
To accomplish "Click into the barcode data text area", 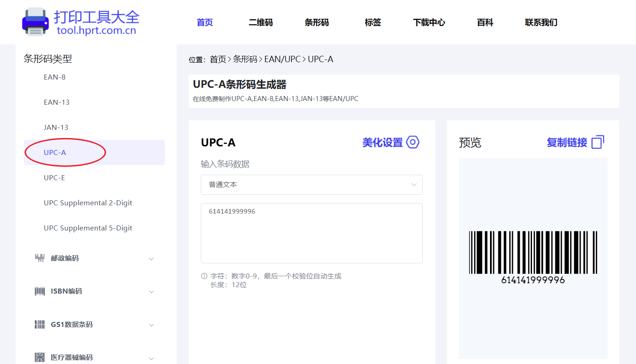I will coord(312,233).
